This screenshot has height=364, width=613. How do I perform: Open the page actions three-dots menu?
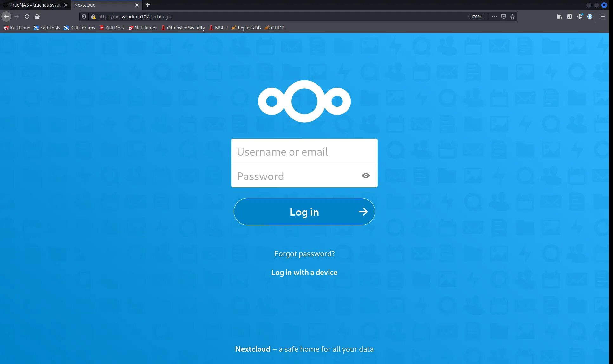494,16
